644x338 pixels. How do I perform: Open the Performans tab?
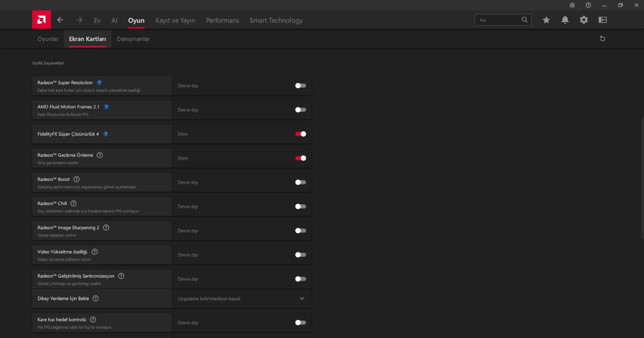[223, 21]
